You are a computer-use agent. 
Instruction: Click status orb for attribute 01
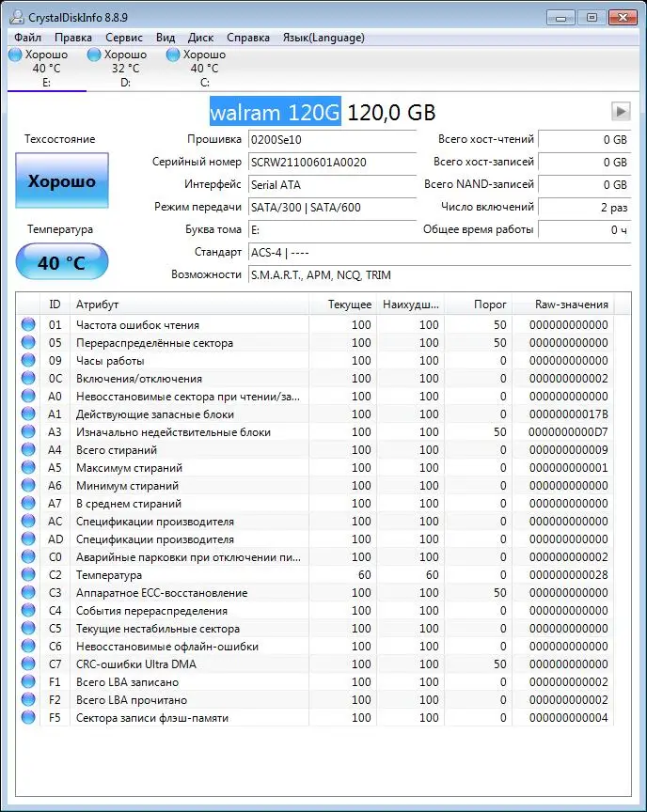[x=28, y=324]
